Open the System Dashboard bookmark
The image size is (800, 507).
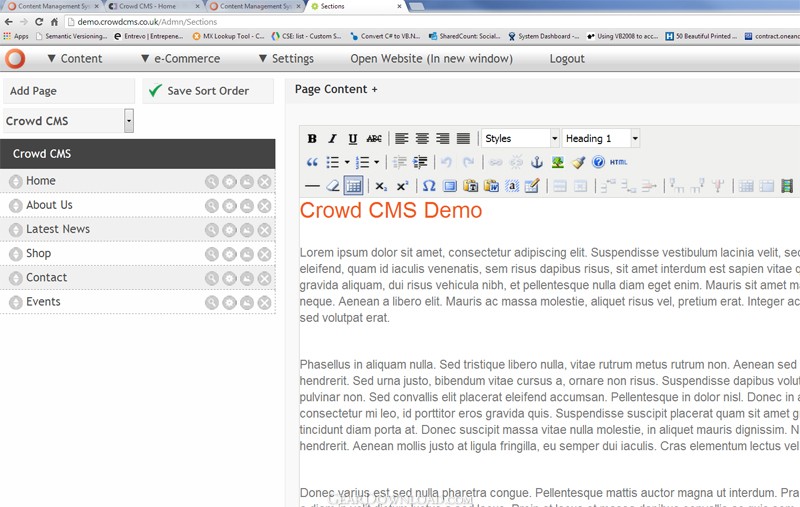click(x=543, y=36)
